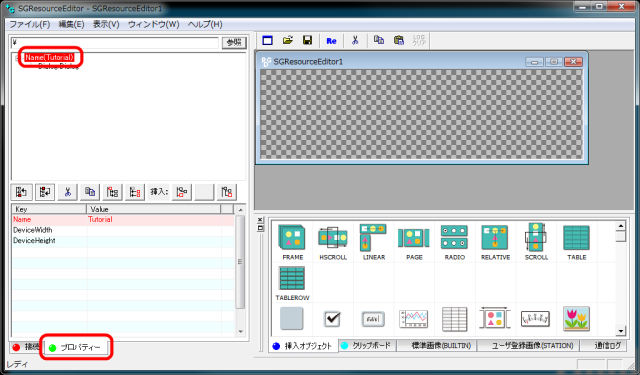Image resolution: width=640 pixels, height=375 pixels.
Task: Select the PAGE layout object
Action: 414,242
